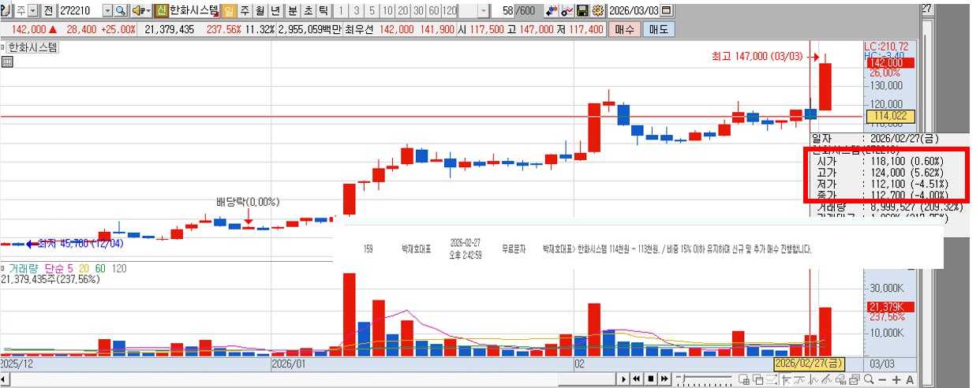
Task: Select interval 120 tab
Action: click(449, 11)
